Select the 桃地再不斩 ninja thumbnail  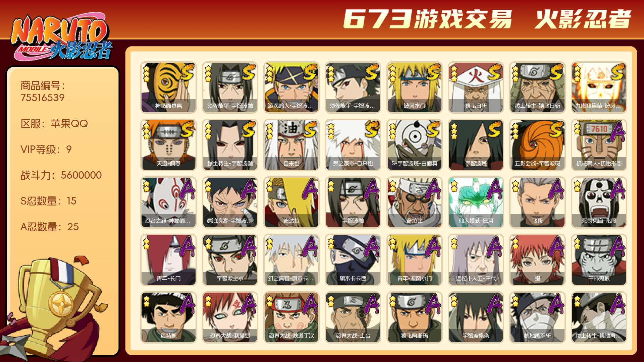coord(537,317)
